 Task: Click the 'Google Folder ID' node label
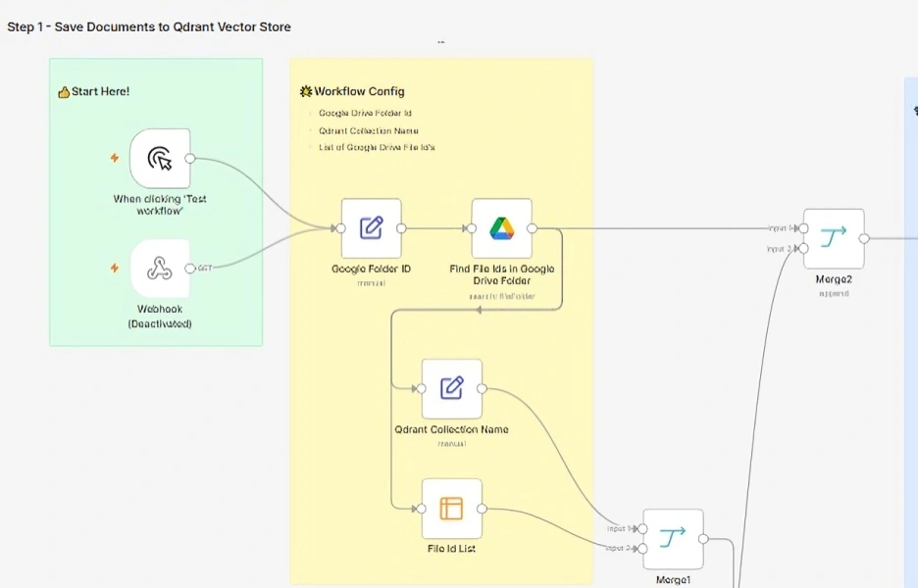(371, 269)
